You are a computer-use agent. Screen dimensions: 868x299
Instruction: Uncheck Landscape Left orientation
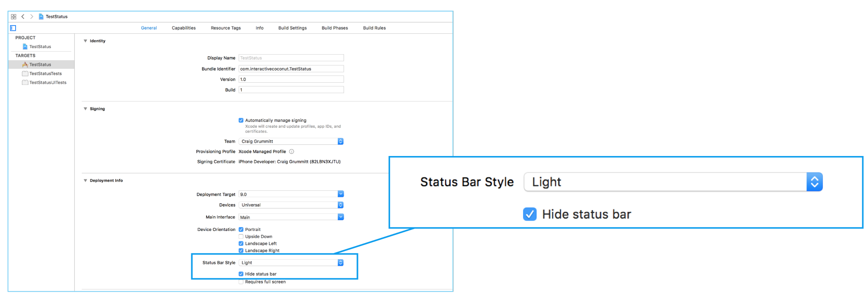click(x=241, y=244)
